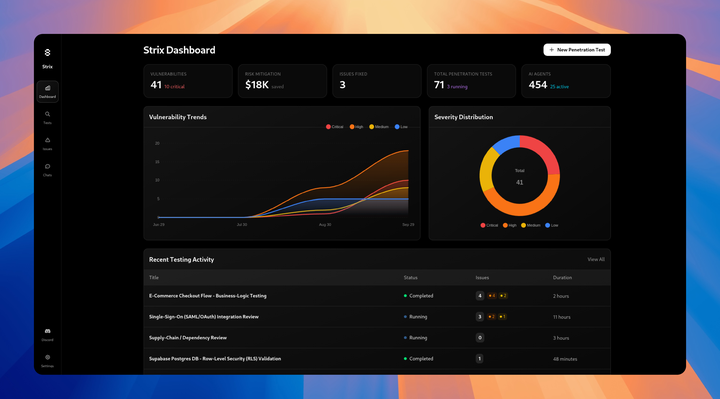
Task: Click the orange high-severity badge in Single-Sign-On row
Action: click(x=491, y=317)
